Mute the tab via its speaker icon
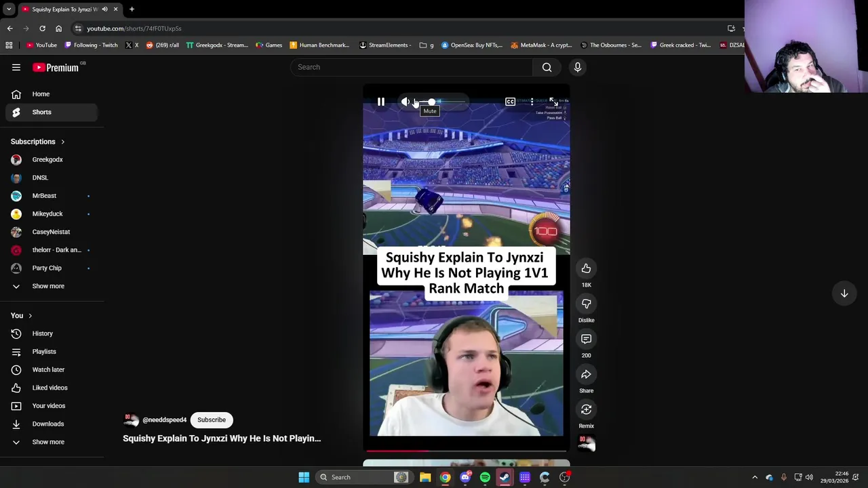 104,9
